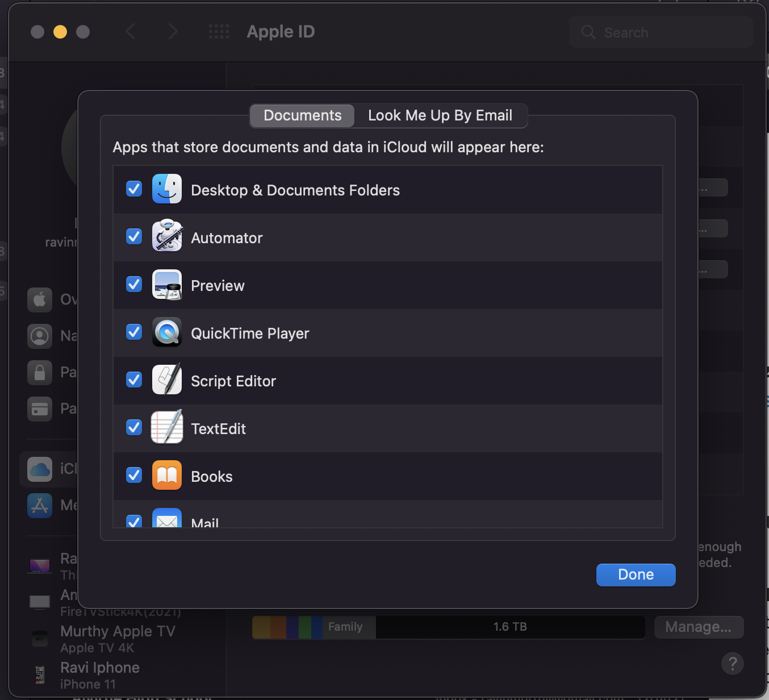The height and width of the screenshot is (700, 769).
Task: Toggle the Mail checkbox
Action: (x=134, y=521)
